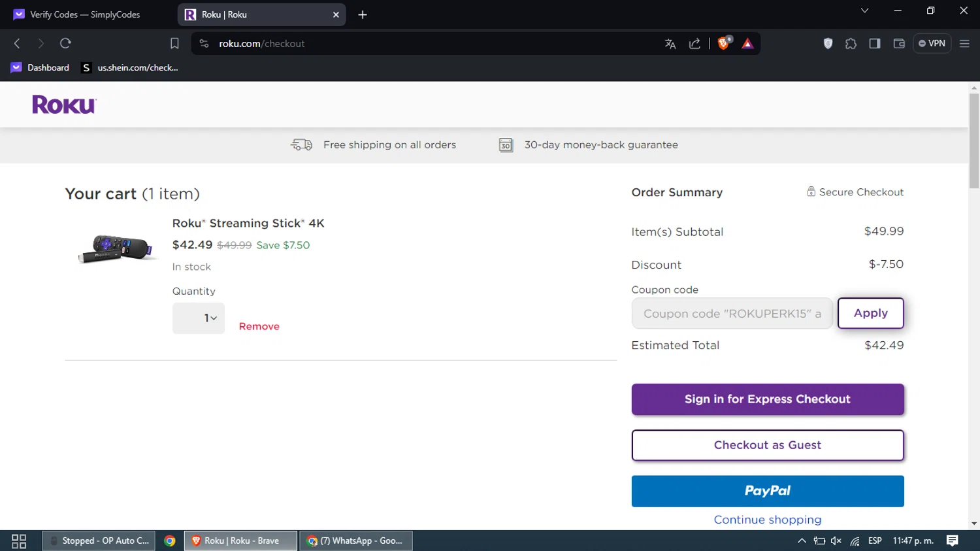
Task: Open Stopped - OP Auto C... in the taskbar
Action: (99, 541)
